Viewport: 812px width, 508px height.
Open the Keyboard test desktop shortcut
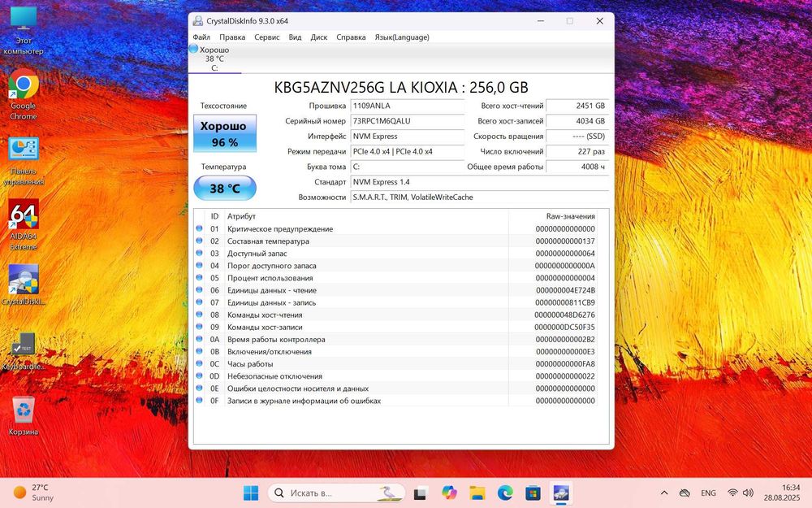click(24, 351)
